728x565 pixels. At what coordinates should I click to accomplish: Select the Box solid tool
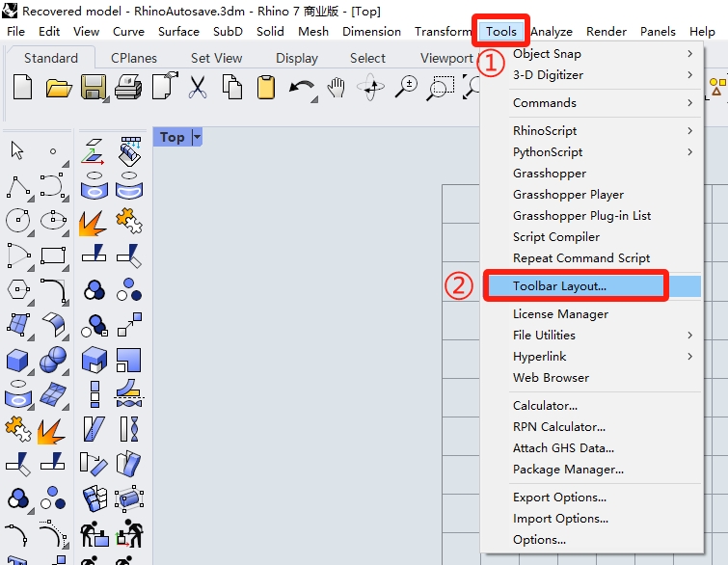pos(17,361)
